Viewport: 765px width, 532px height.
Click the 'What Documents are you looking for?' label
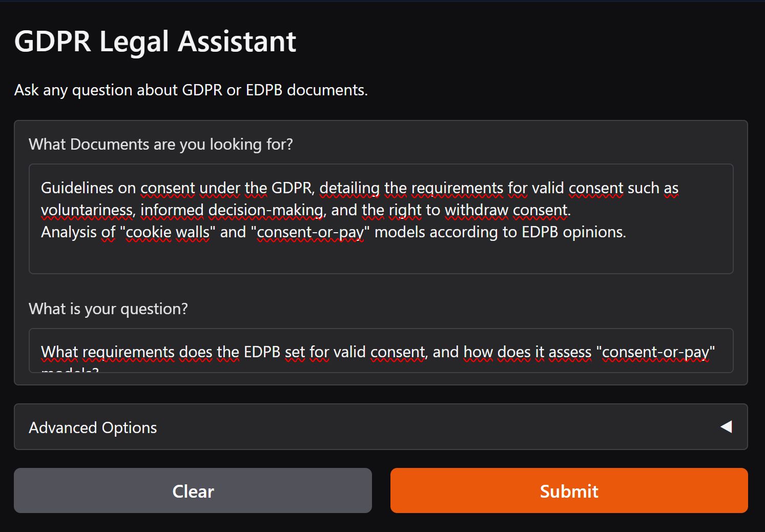(160, 144)
